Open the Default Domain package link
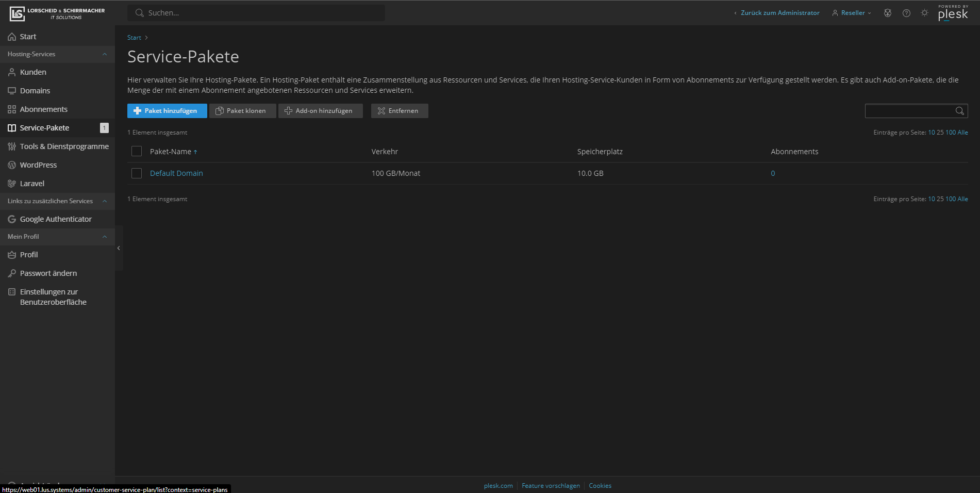The image size is (980, 493). (x=176, y=173)
